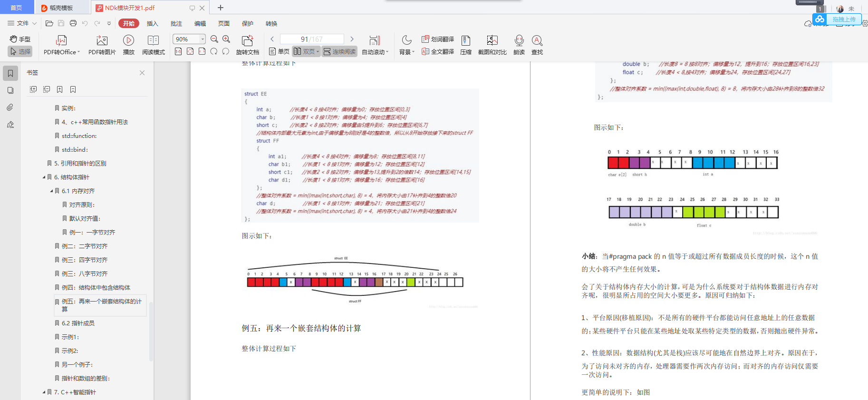Show attachments paperclip sidebar icon
This screenshot has height=400, width=868.
[x=10, y=107]
